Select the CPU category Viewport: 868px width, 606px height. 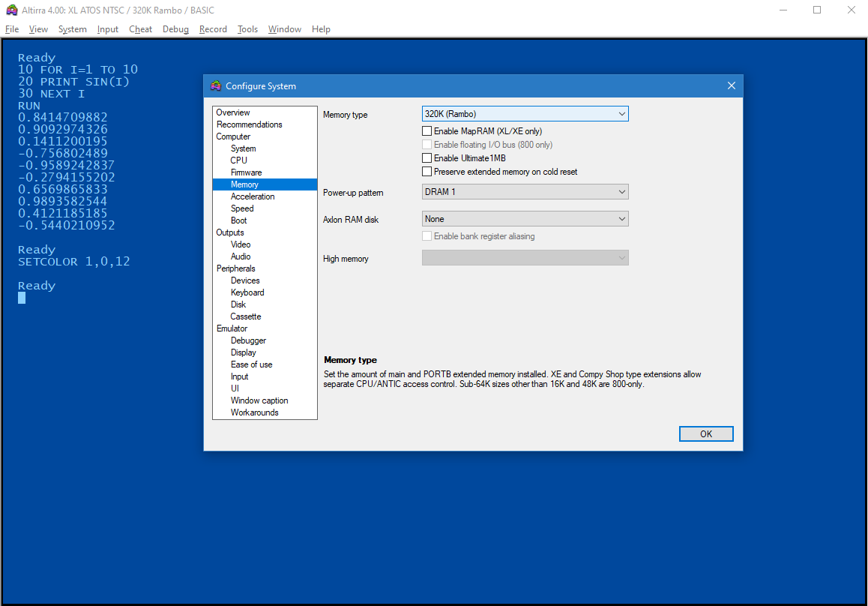coord(238,160)
